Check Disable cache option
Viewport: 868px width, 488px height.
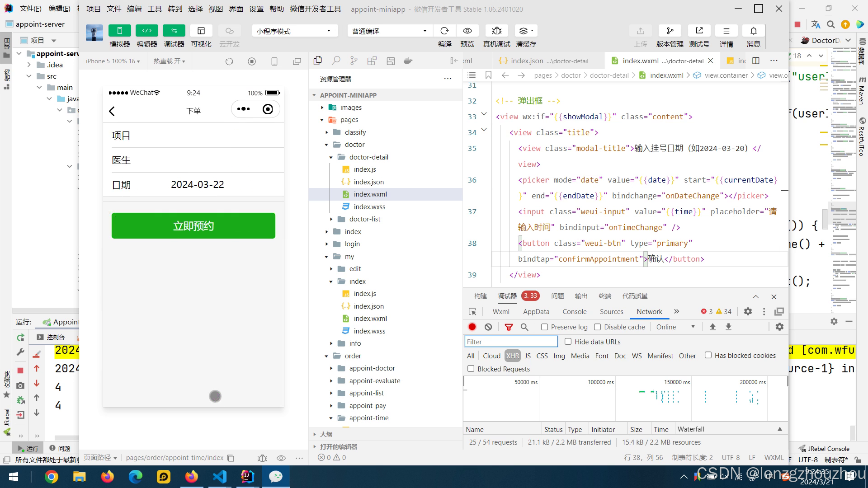pyautogui.click(x=598, y=327)
